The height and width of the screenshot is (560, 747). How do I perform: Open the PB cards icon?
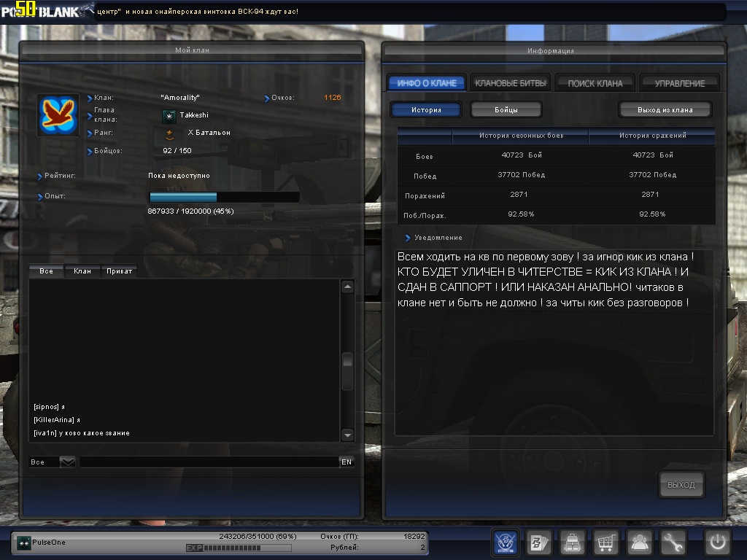click(x=539, y=542)
